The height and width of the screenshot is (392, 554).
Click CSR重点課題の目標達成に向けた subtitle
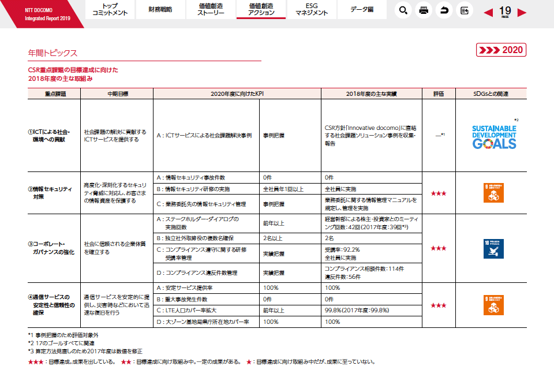pyautogui.click(x=73, y=70)
